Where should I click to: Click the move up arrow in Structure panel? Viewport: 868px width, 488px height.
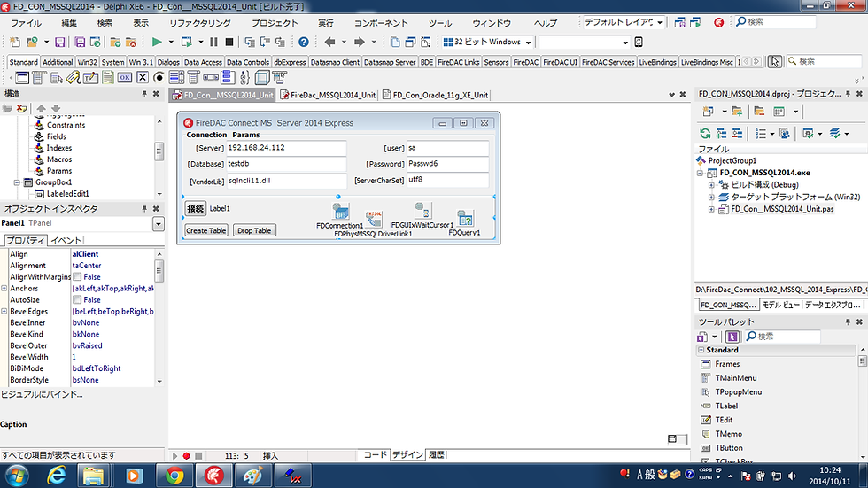point(41,108)
